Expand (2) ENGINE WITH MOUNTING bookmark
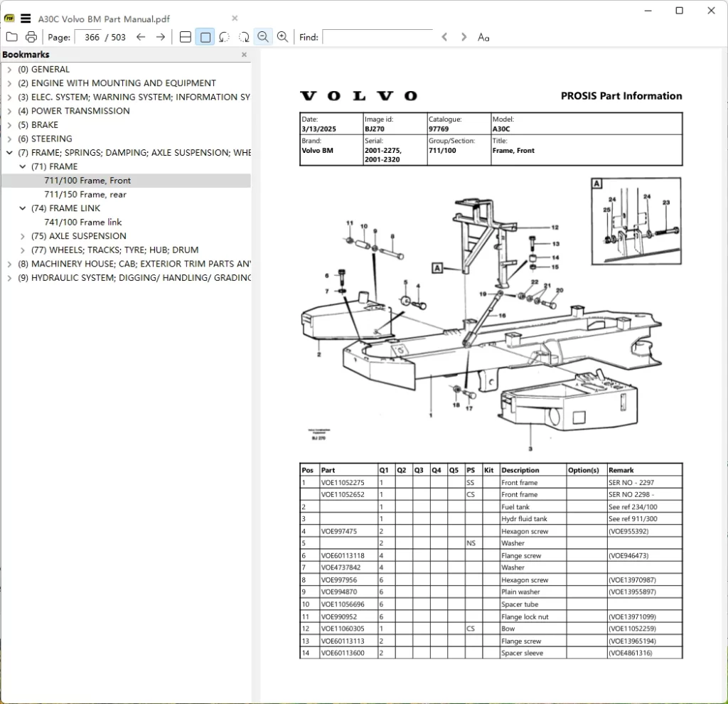Image resolution: width=728 pixels, height=704 pixels. 9,83
